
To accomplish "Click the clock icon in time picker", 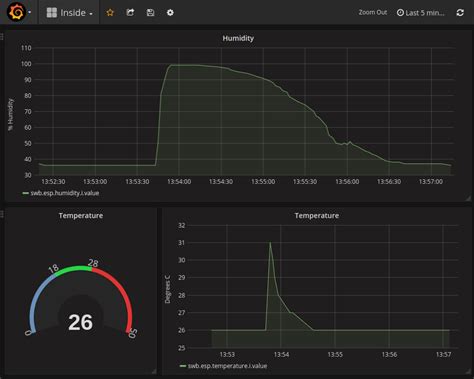I will tap(400, 13).
